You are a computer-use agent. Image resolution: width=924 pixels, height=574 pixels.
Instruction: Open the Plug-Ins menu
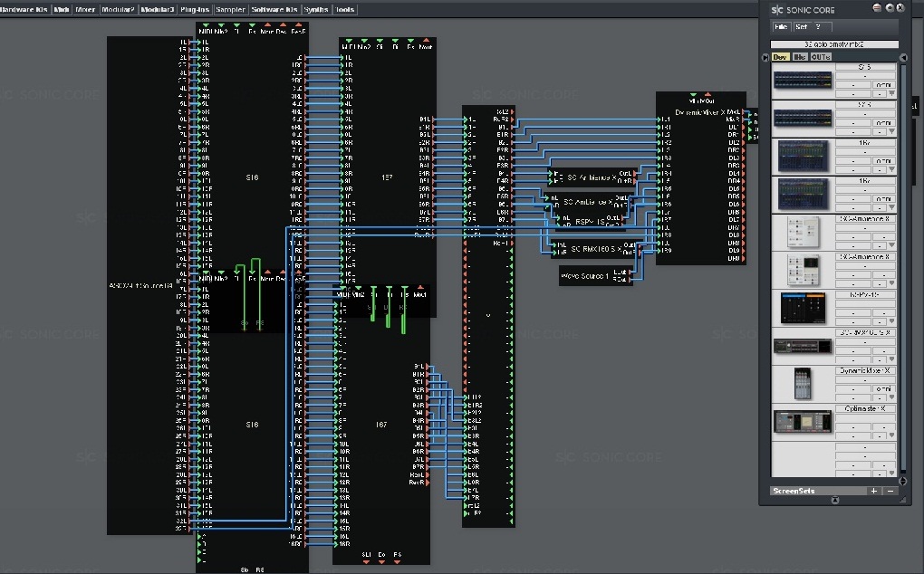click(x=195, y=9)
